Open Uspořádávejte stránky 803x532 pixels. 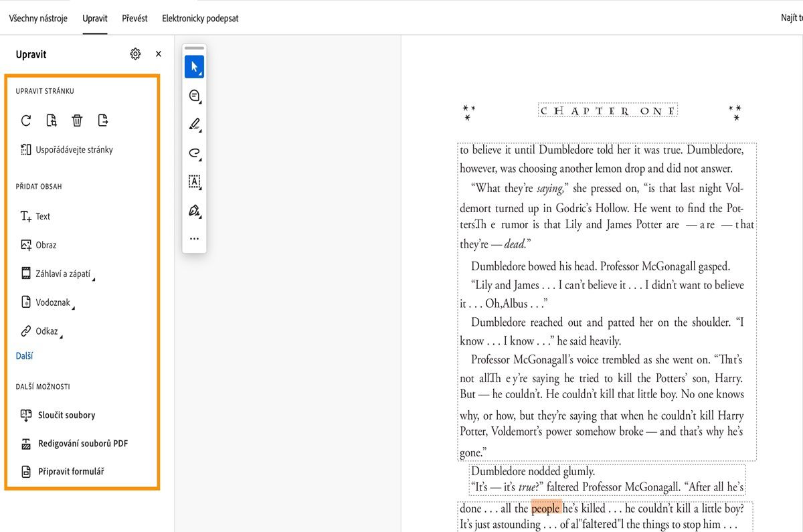(x=67, y=150)
